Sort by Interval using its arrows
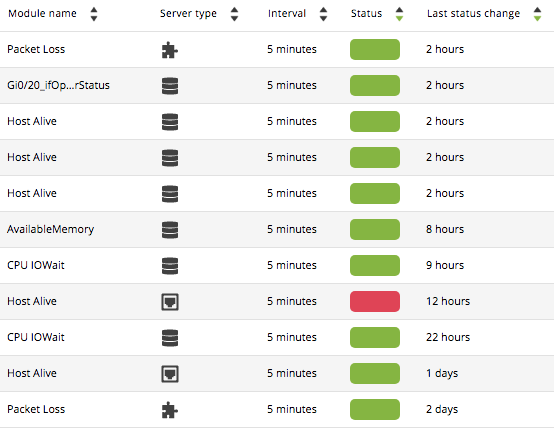Screen dimensions: 554x428 (x=323, y=14)
